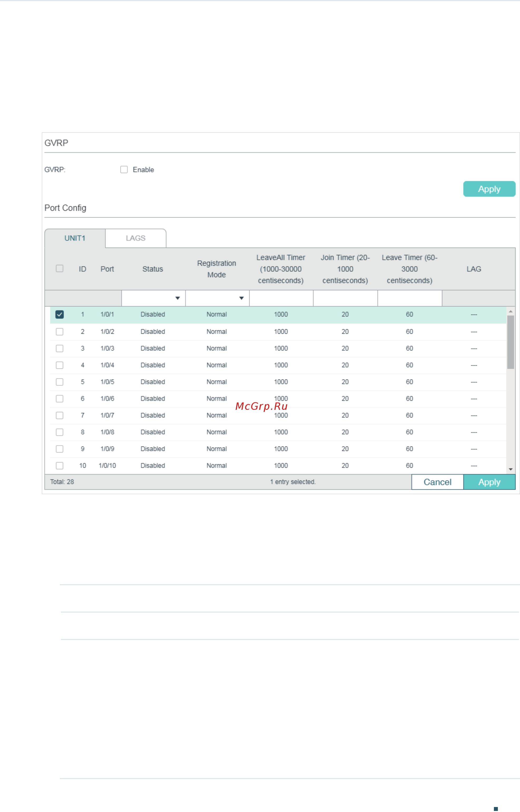This screenshot has height=812, width=520.
Task: Toggle the select-all checkbox in table header
Action: [x=59, y=269]
